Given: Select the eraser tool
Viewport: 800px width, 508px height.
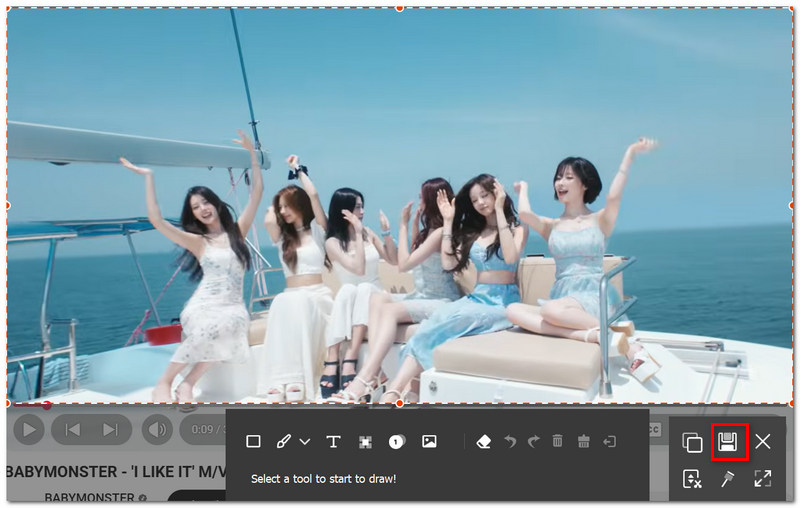Looking at the screenshot, I should point(483,442).
